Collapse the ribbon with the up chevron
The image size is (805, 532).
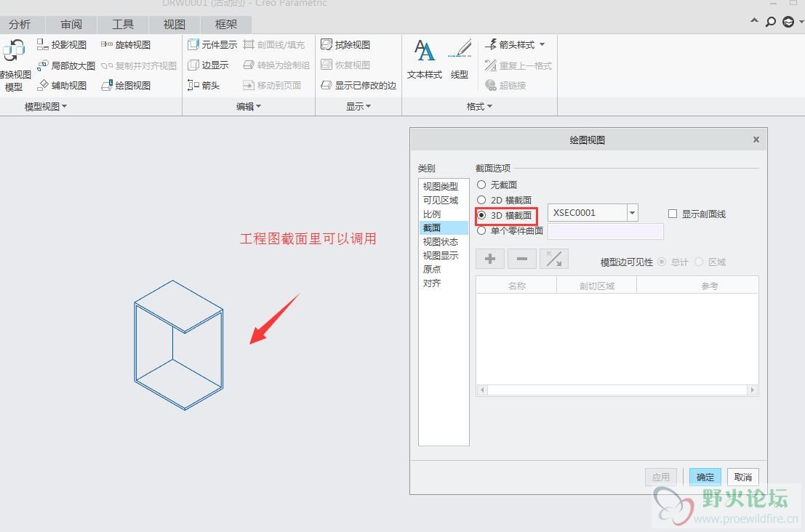tap(754, 20)
